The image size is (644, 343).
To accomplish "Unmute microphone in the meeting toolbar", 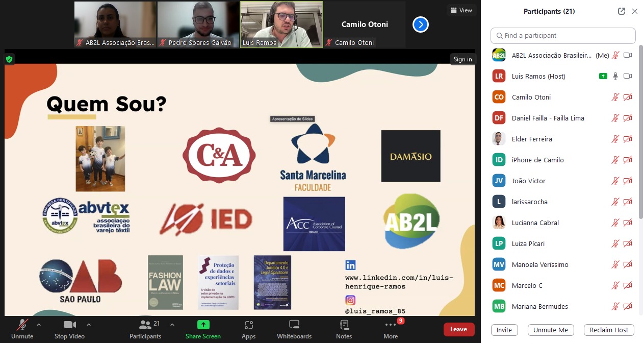I will click(22, 329).
